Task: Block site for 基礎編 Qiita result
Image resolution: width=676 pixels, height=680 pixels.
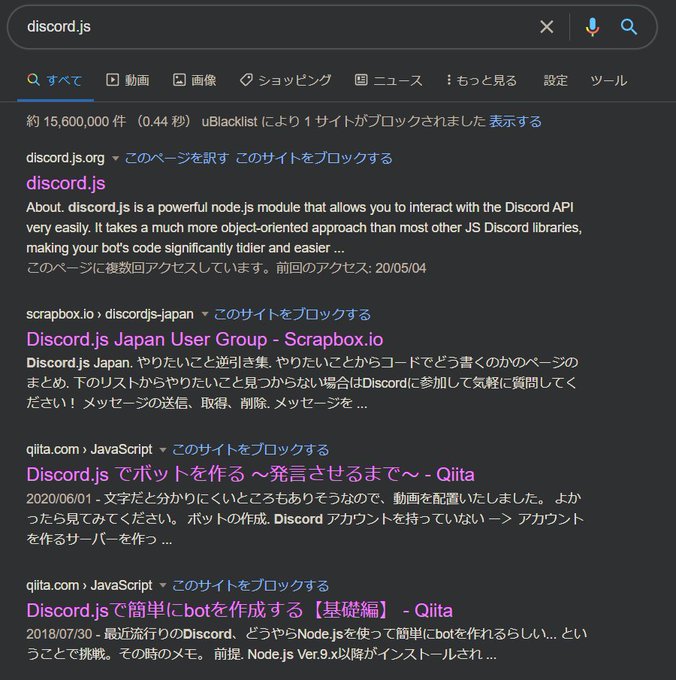Action: 251,585
